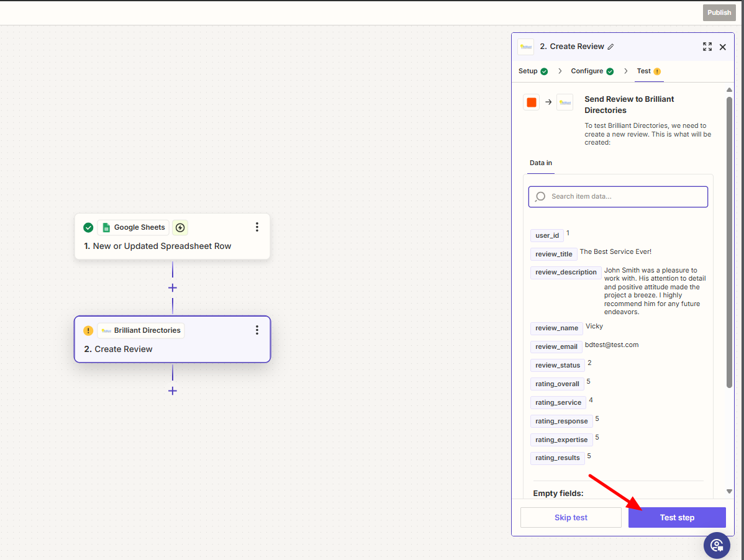Image resolution: width=744 pixels, height=560 pixels.
Task: Click the Skip test button
Action: tap(570, 517)
